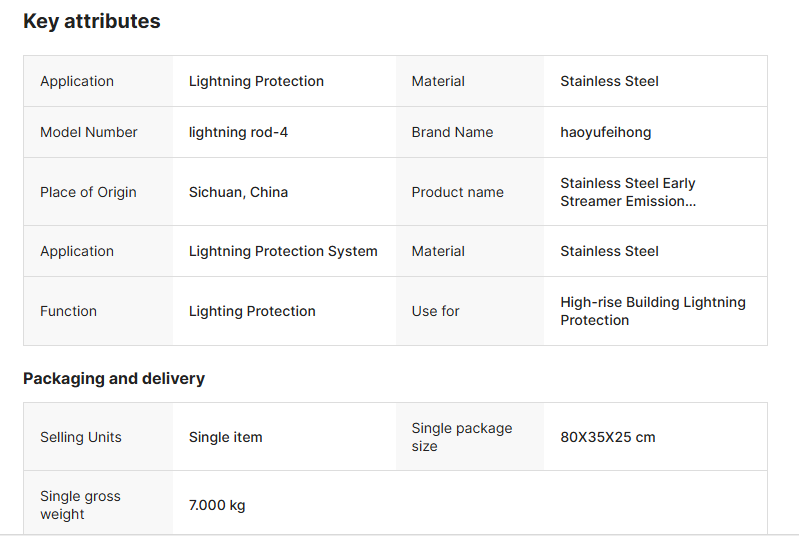Click the Sichuan, China value

(238, 192)
